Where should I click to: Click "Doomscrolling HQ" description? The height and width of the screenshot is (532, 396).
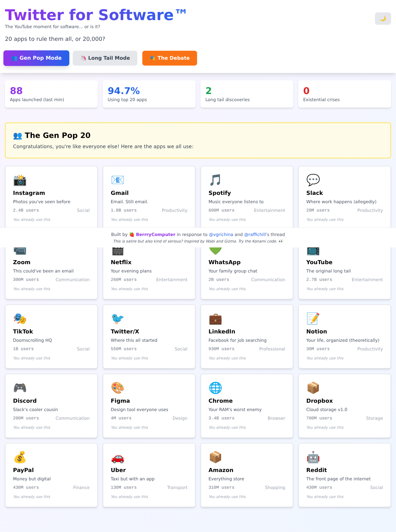click(x=32, y=340)
